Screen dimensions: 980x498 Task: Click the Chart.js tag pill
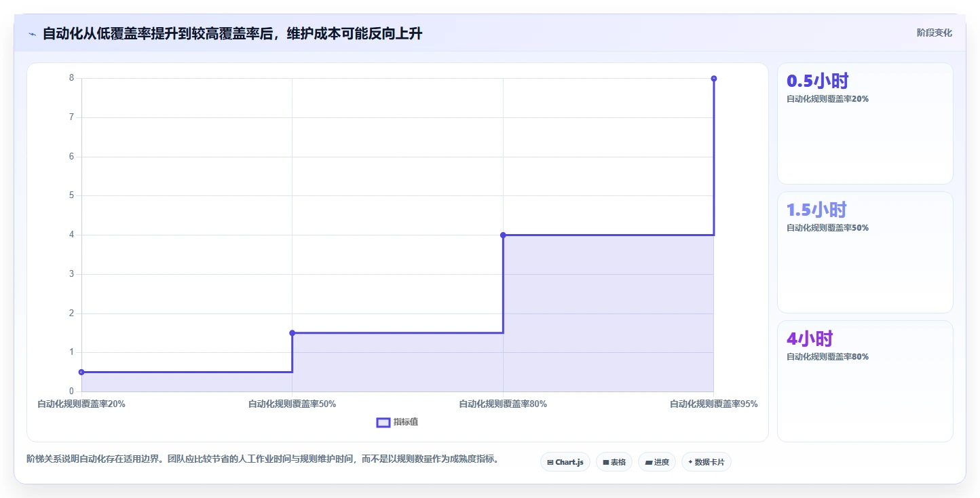565,462
